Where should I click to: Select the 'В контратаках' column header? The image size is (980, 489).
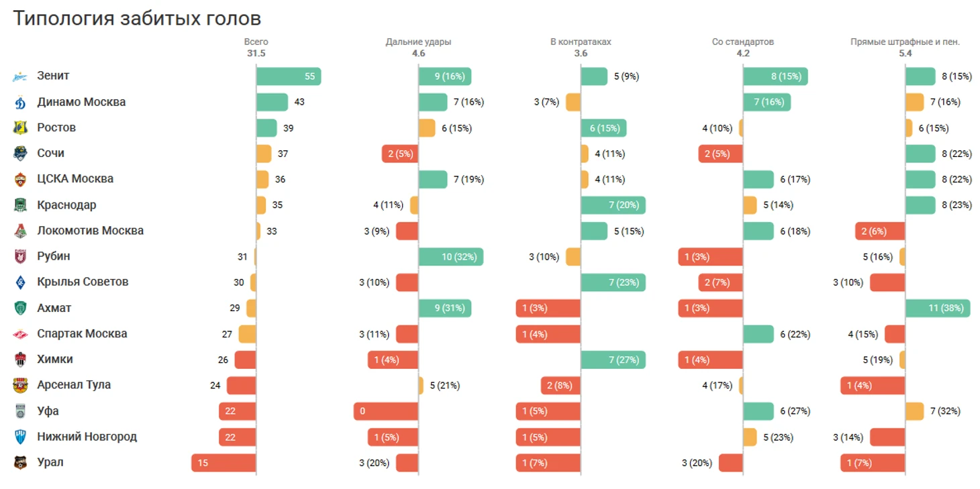tap(581, 42)
